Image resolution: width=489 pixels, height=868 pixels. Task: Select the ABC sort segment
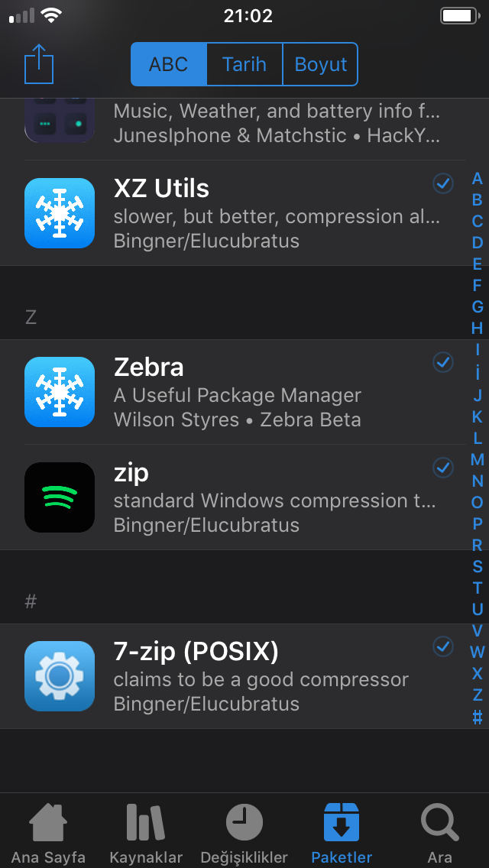coord(168,64)
